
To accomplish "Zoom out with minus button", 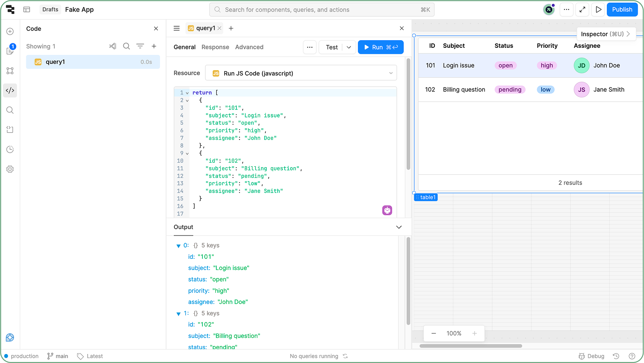I will tap(434, 333).
